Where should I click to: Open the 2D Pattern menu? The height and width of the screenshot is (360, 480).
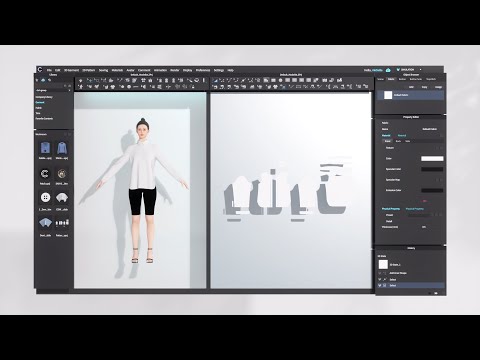tap(89, 70)
